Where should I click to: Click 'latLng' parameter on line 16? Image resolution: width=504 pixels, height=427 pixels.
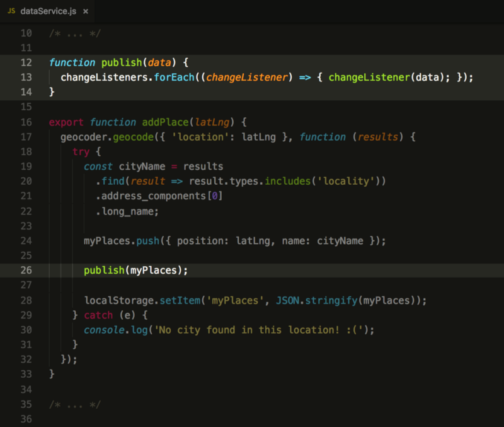click(212, 122)
